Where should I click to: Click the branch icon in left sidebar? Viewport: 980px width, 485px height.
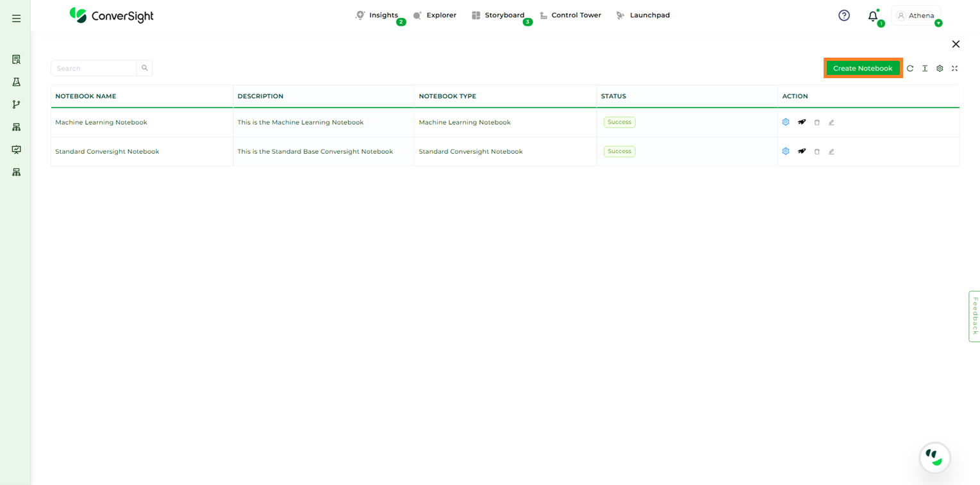pyautogui.click(x=17, y=104)
